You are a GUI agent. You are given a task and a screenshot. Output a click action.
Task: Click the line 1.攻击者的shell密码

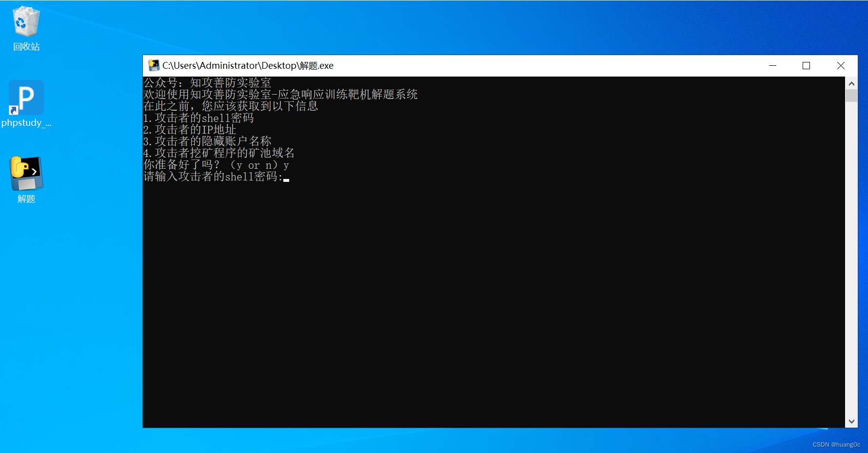click(x=198, y=118)
